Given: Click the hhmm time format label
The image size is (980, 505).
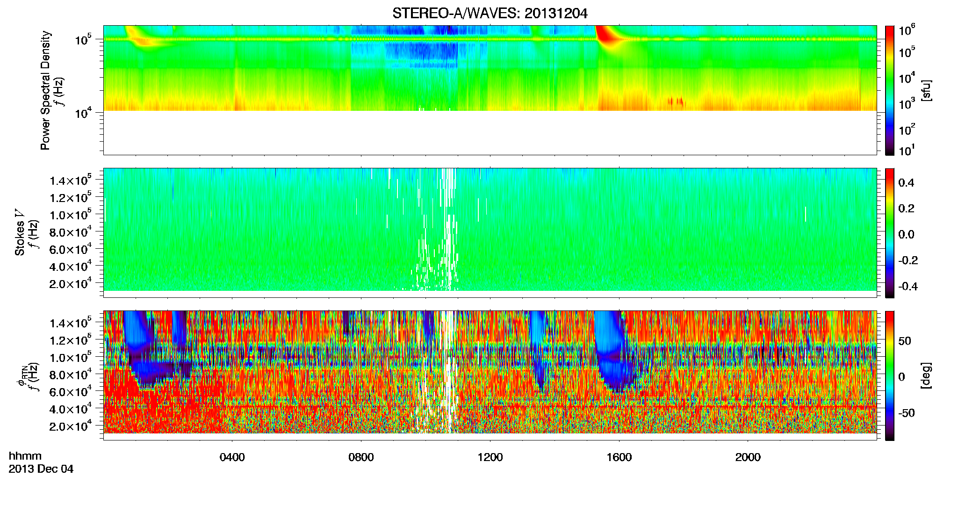Looking at the screenshot, I should coord(25,456).
